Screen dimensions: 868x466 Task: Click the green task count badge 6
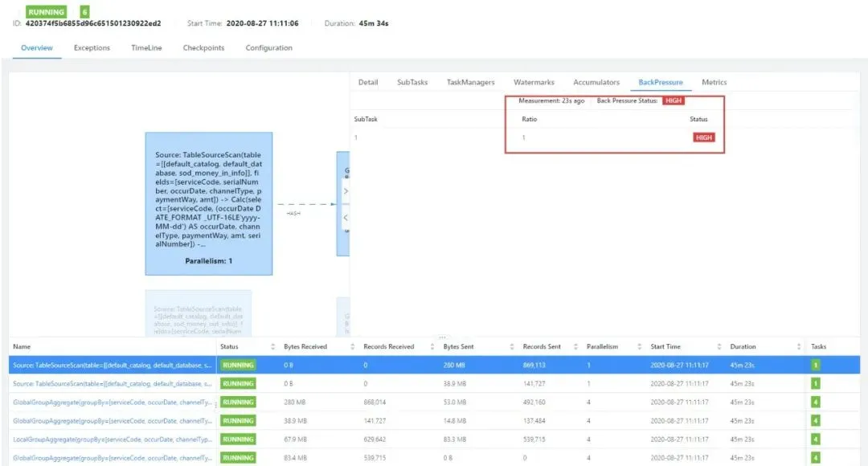tap(84, 11)
